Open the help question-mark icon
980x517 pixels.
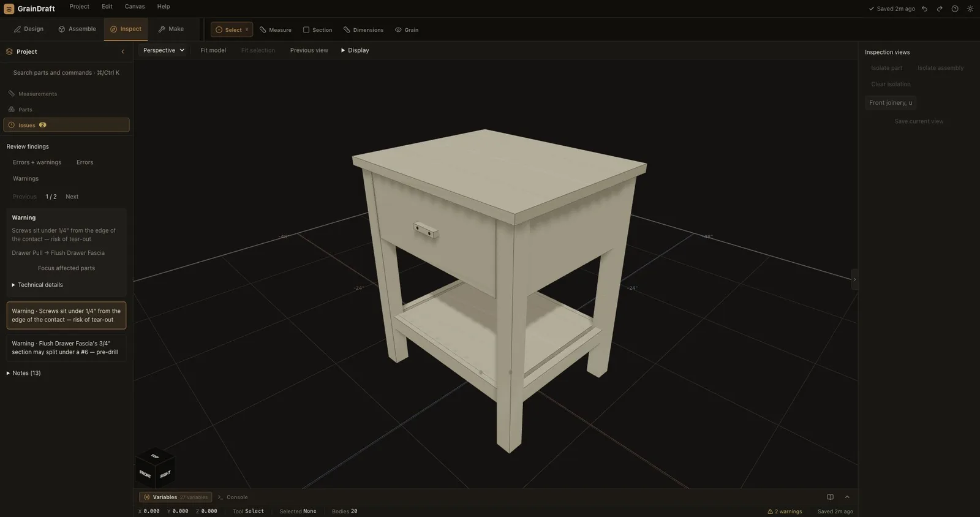pyautogui.click(x=955, y=9)
